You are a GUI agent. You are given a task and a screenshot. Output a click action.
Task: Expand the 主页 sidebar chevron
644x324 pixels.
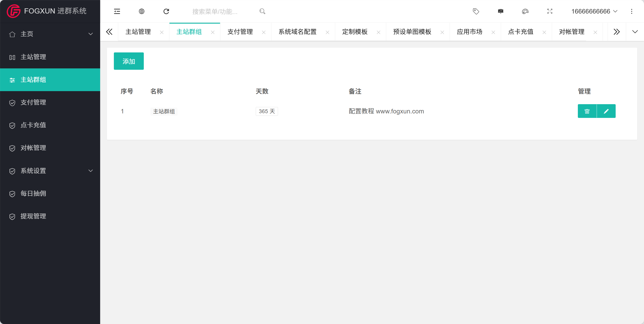pos(91,34)
